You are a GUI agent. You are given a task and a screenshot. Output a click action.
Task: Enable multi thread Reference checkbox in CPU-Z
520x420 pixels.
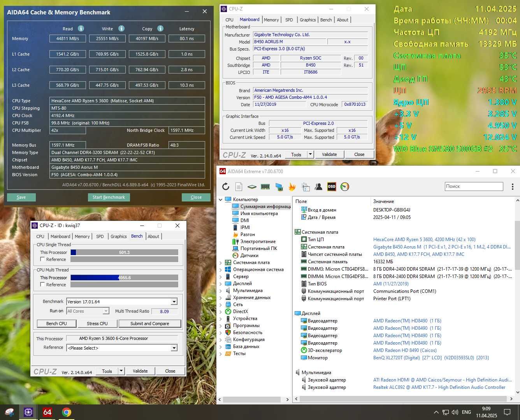pos(43,285)
